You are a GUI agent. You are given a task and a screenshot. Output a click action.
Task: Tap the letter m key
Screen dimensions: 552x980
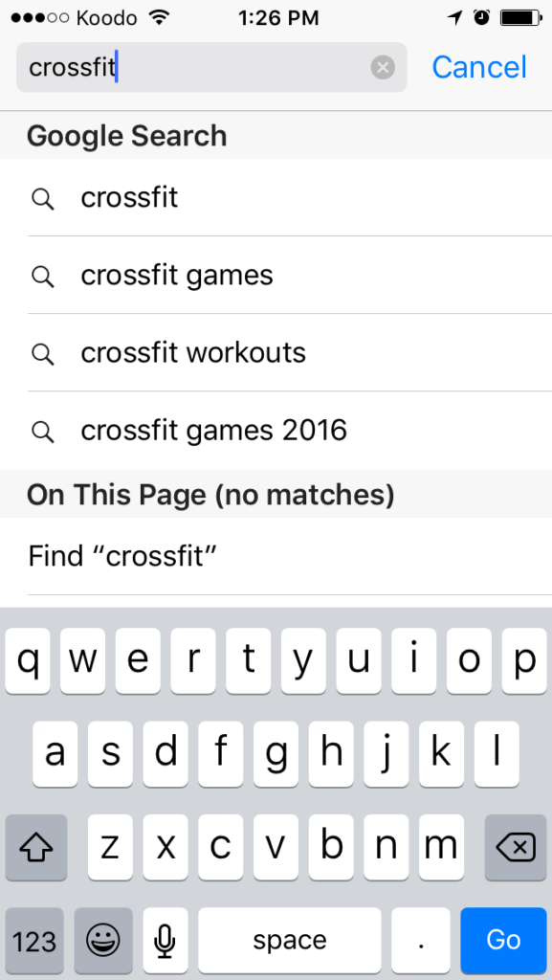click(441, 847)
